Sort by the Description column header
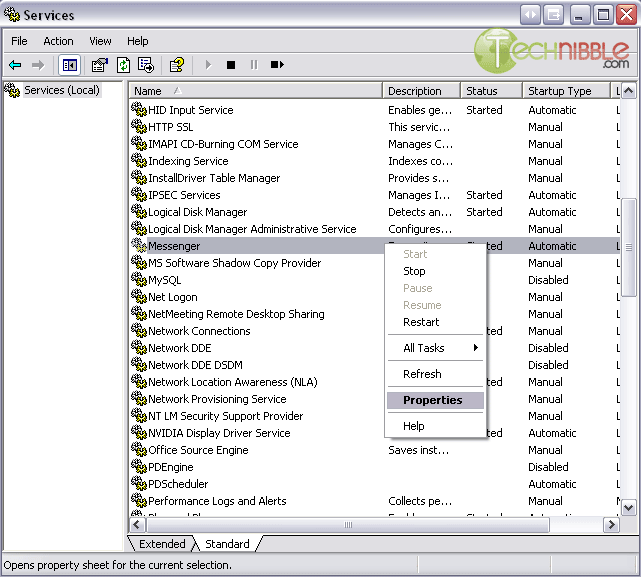Image resolution: width=641 pixels, height=577 pixels. coord(421,91)
